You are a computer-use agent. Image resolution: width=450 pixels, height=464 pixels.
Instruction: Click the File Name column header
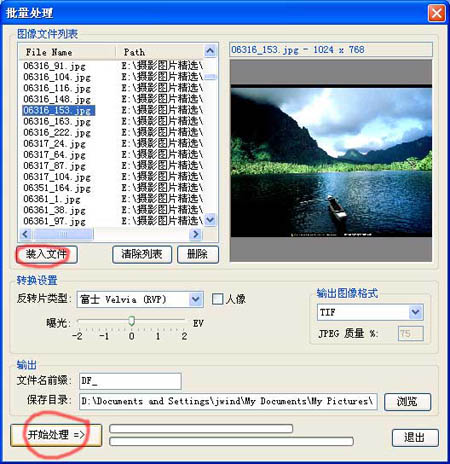[x=67, y=52]
